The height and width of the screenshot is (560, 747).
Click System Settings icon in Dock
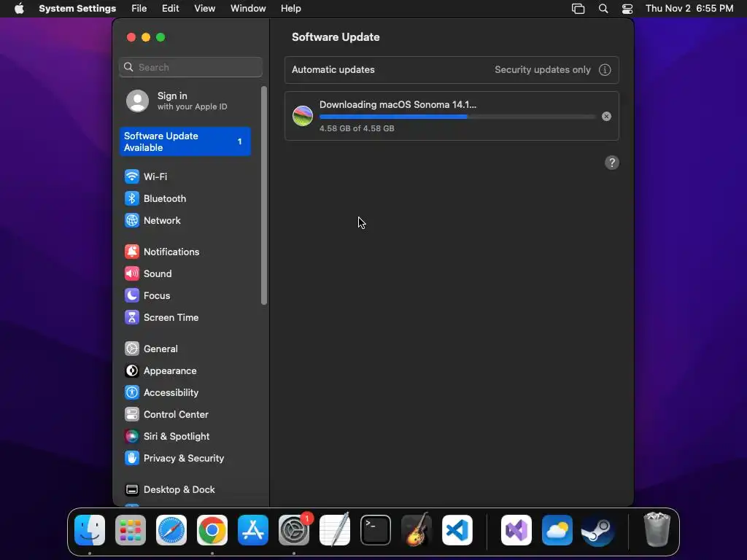coord(294,530)
